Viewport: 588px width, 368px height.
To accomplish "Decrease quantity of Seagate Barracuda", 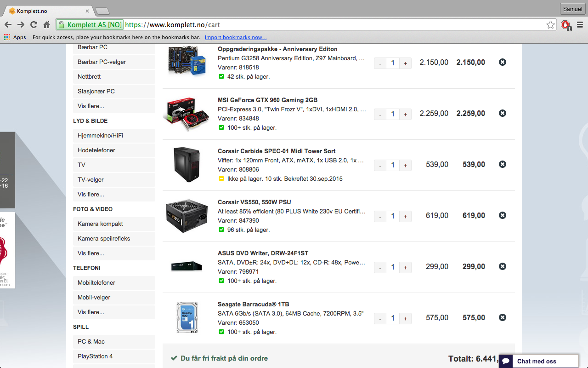I will [x=380, y=319].
